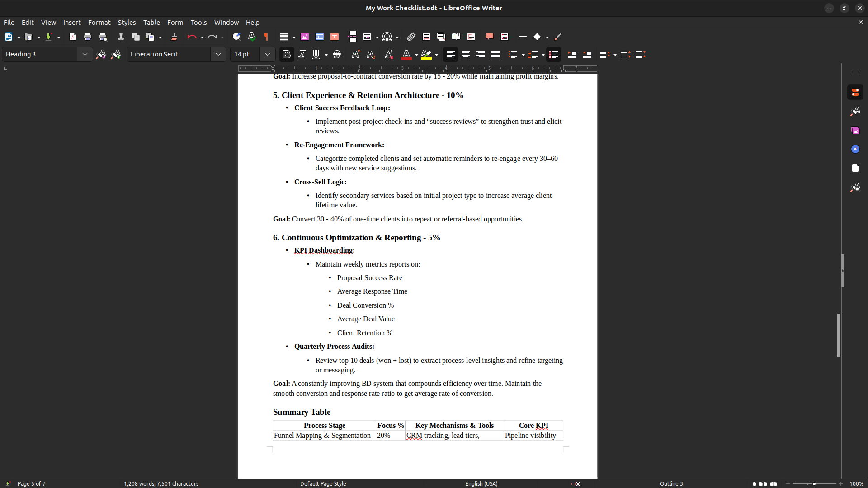Image resolution: width=868 pixels, height=488 pixels.
Task: Export document directly as PDF
Action: pos(72,37)
